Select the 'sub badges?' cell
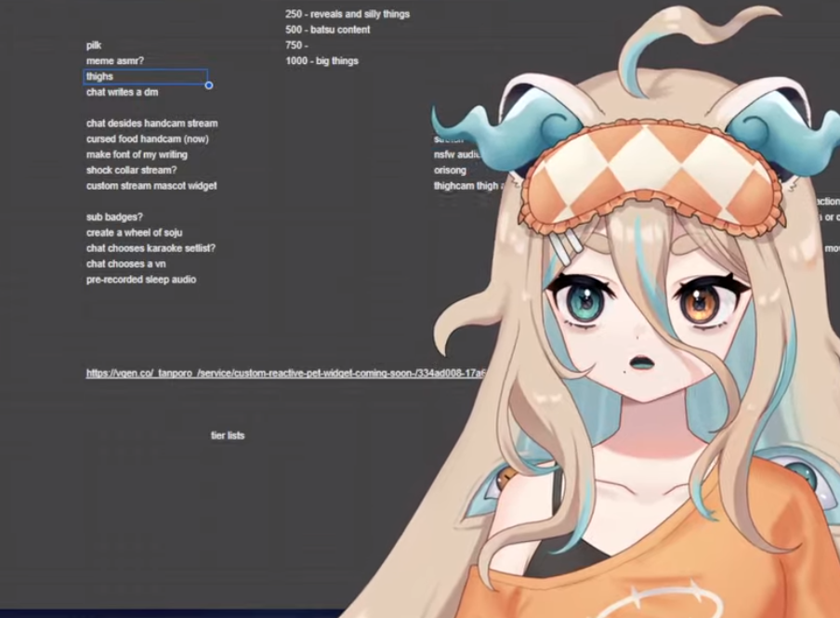This screenshot has height=618, width=840. (x=114, y=217)
